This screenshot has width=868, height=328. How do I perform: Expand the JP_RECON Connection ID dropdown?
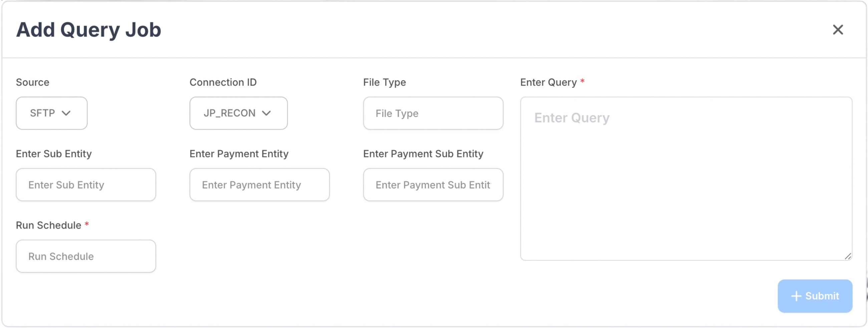coord(238,113)
